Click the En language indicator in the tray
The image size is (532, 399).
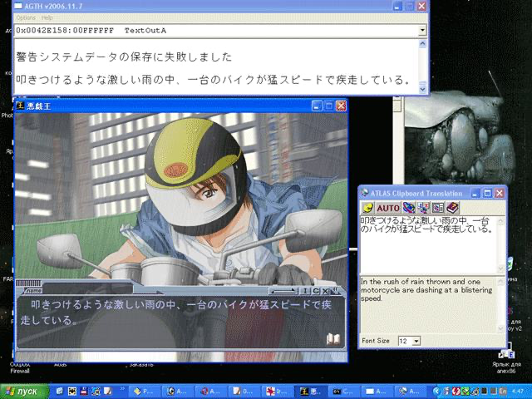point(502,392)
